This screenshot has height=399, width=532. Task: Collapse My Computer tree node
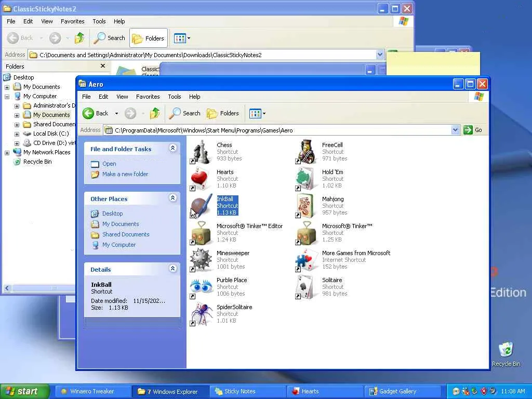tap(7, 97)
